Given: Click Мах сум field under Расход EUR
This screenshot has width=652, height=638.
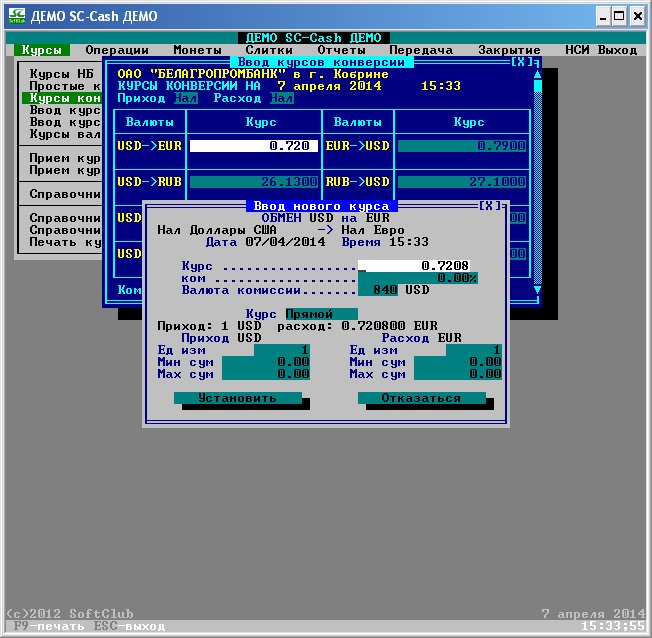Looking at the screenshot, I should 458,374.
